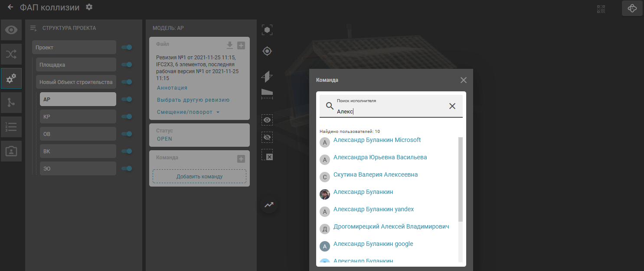Clear the search field with the X icon
Viewport: 644px width, 271px height.
click(452, 106)
